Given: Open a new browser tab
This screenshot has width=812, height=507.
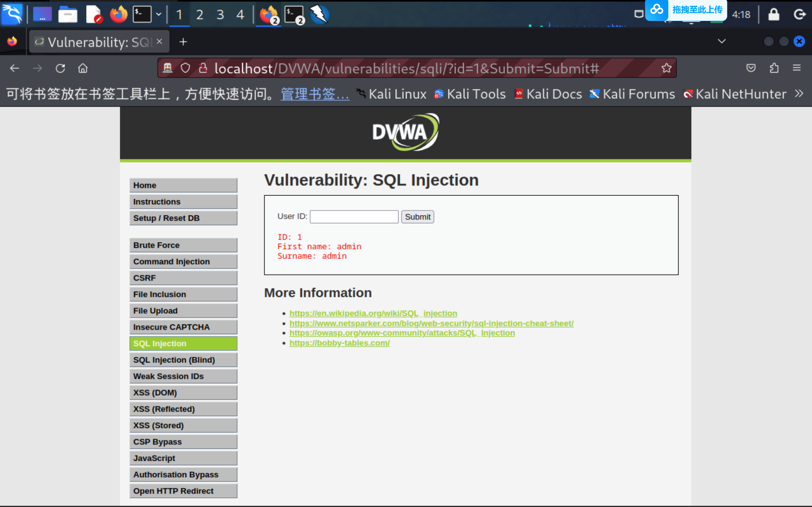Looking at the screenshot, I should [183, 42].
